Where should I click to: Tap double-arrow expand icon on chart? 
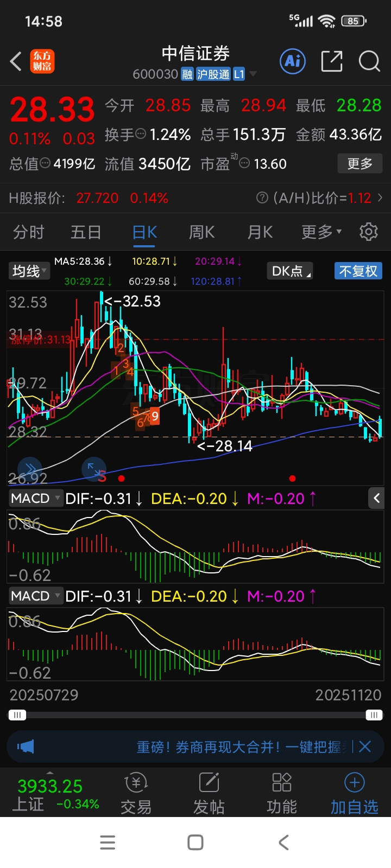point(30,469)
